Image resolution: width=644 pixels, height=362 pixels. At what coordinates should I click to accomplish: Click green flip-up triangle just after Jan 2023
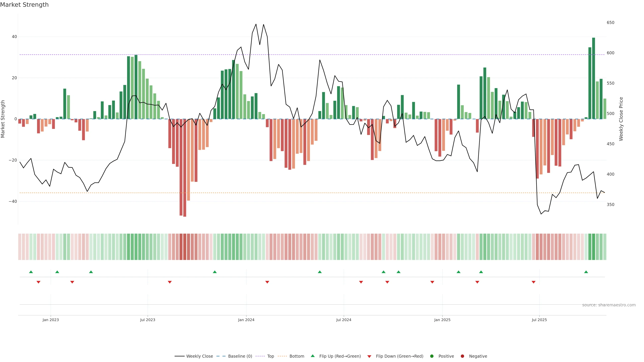coord(57,272)
